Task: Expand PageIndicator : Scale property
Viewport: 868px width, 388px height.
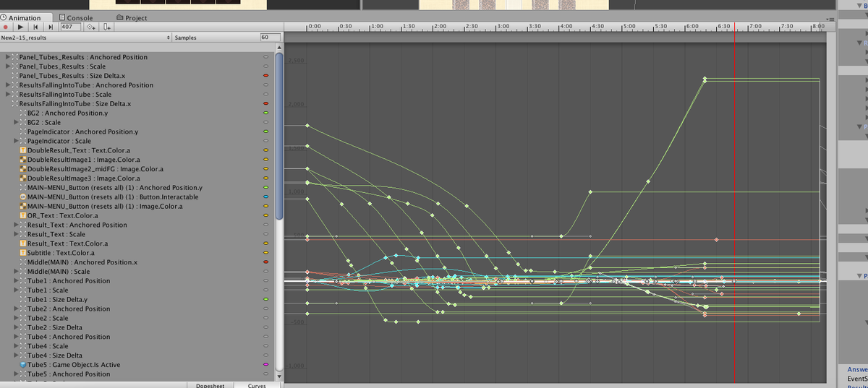Action: pos(16,141)
